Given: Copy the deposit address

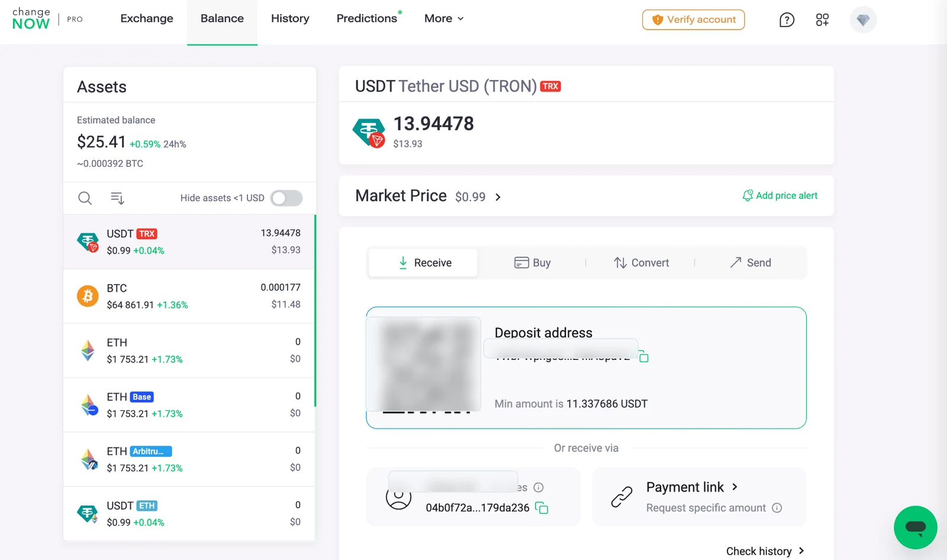Looking at the screenshot, I should (x=644, y=357).
